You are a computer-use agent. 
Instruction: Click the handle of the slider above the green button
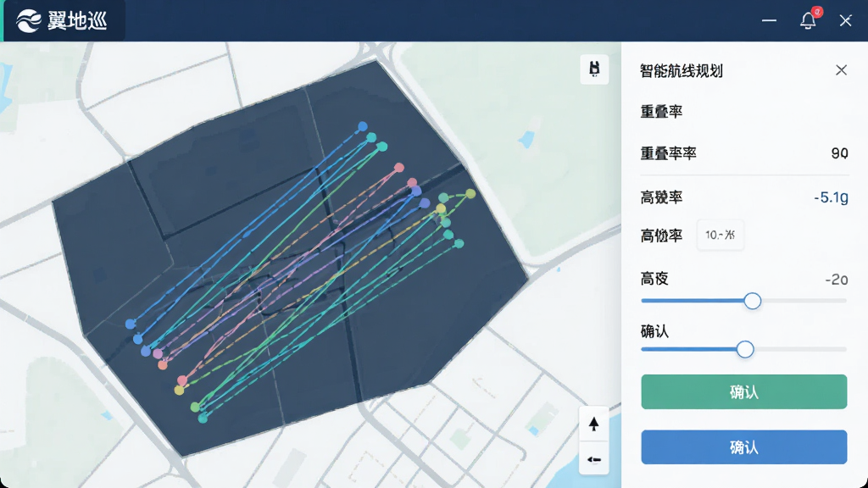[745, 349]
